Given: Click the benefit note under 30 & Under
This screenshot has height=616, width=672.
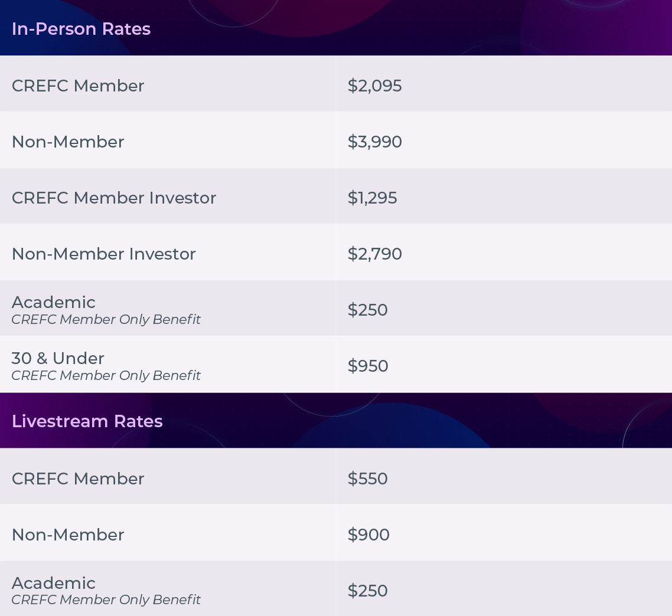Looking at the screenshot, I should [106, 376].
